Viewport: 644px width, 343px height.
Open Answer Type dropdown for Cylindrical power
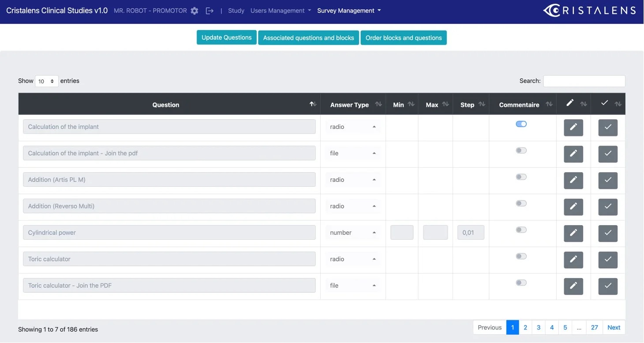352,233
